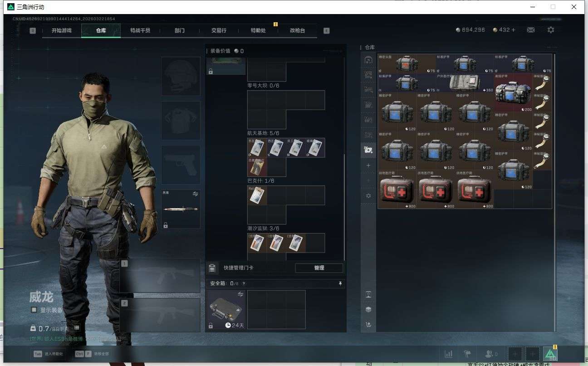Select the highlighted medical warehouse page icon
588x366 pixels.
point(368,150)
